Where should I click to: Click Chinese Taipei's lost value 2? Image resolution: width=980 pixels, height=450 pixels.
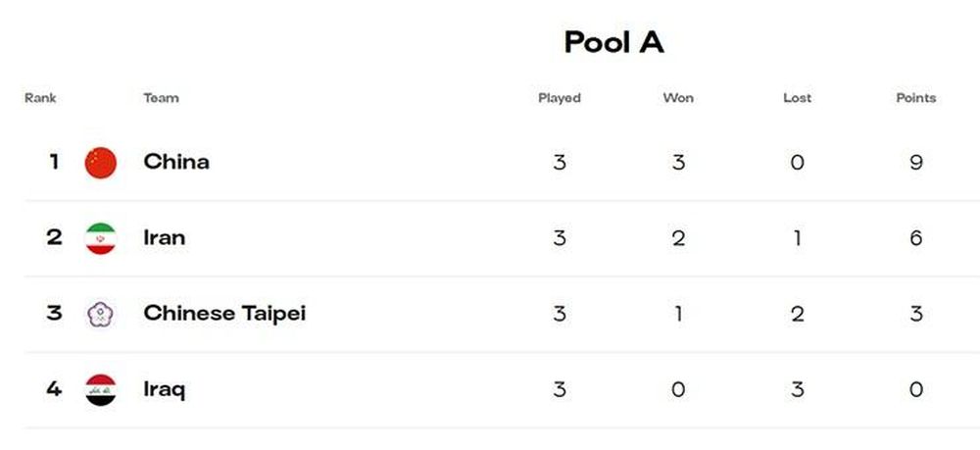point(797,314)
